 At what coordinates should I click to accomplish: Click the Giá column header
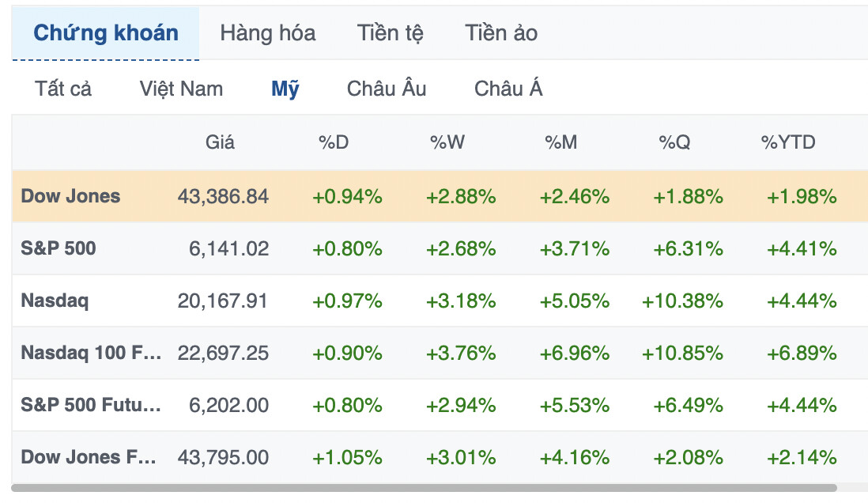(220, 142)
